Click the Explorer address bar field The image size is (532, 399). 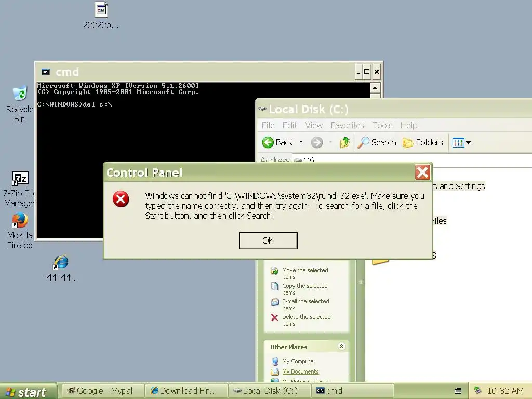pos(412,160)
